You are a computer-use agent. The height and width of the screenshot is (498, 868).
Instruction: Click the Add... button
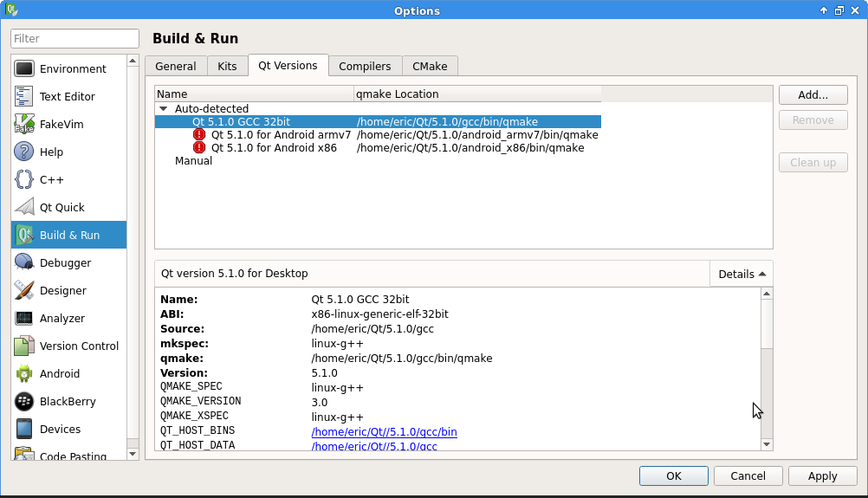pyautogui.click(x=813, y=94)
